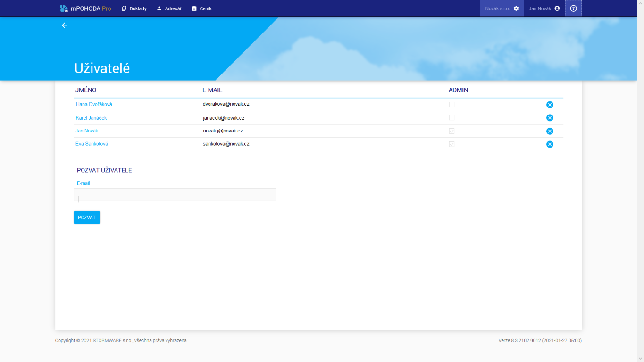The image size is (644, 362).
Task: Open the Novák s.r.o. company menu
Action: pyautogui.click(x=502, y=8)
